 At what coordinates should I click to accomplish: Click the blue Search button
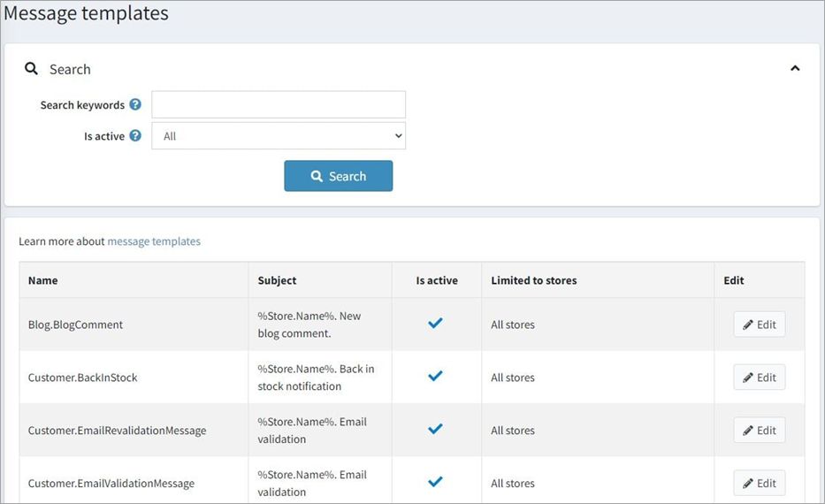pos(338,176)
